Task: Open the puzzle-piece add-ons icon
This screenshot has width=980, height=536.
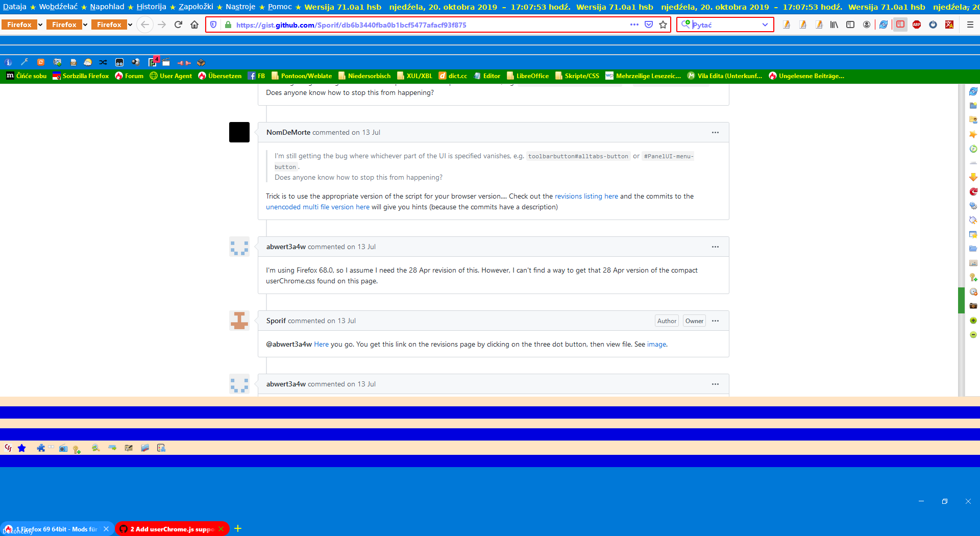Action: click(x=41, y=448)
